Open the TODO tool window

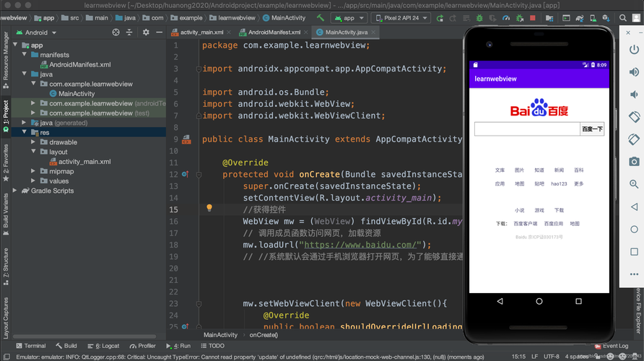pyautogui.click(x=213, y=346)
